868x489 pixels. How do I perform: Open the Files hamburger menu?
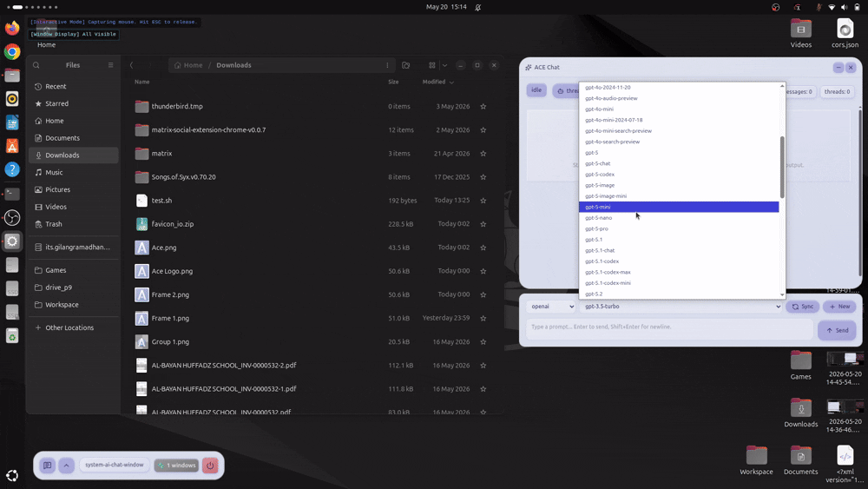point(111,65)
